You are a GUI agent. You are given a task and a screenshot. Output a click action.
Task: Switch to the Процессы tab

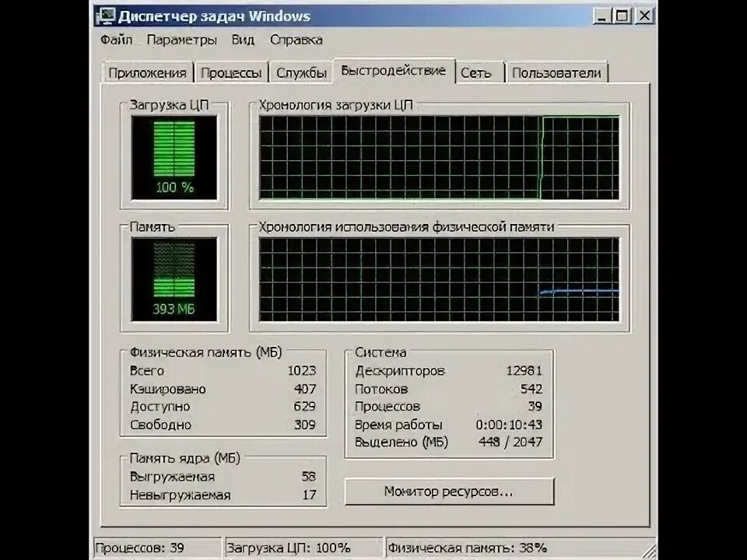[x=231, y=73]
